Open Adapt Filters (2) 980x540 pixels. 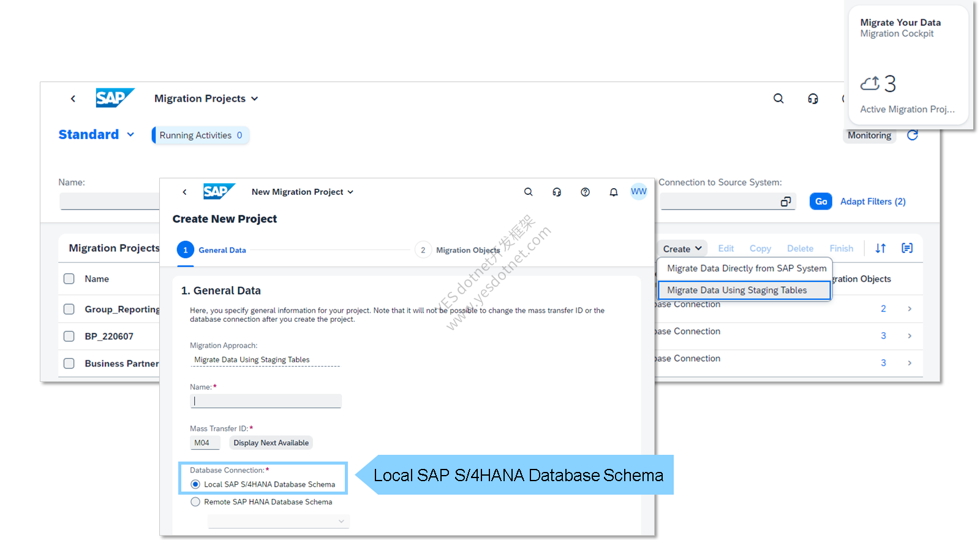[x=873, y=202]
